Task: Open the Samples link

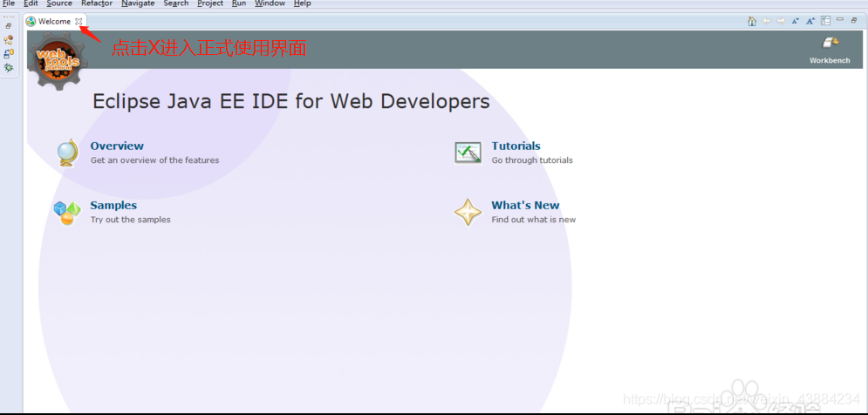Action: (x=113, y=205)
